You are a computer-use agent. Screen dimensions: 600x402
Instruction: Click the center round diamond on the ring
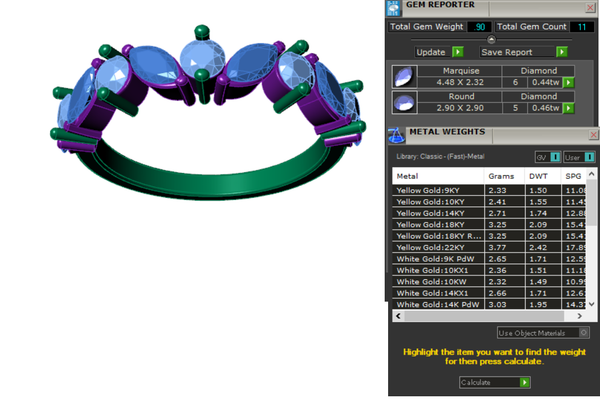click(202, 57)
